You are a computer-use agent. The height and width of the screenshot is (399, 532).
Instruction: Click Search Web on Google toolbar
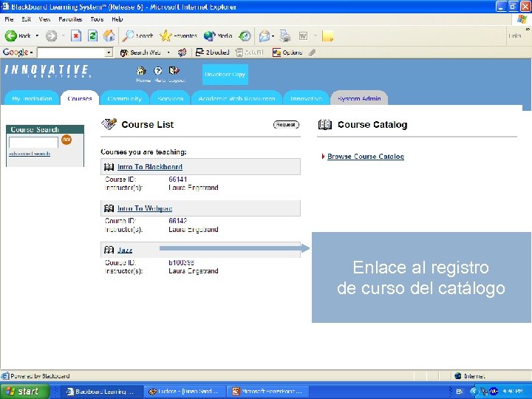point(141,52)
